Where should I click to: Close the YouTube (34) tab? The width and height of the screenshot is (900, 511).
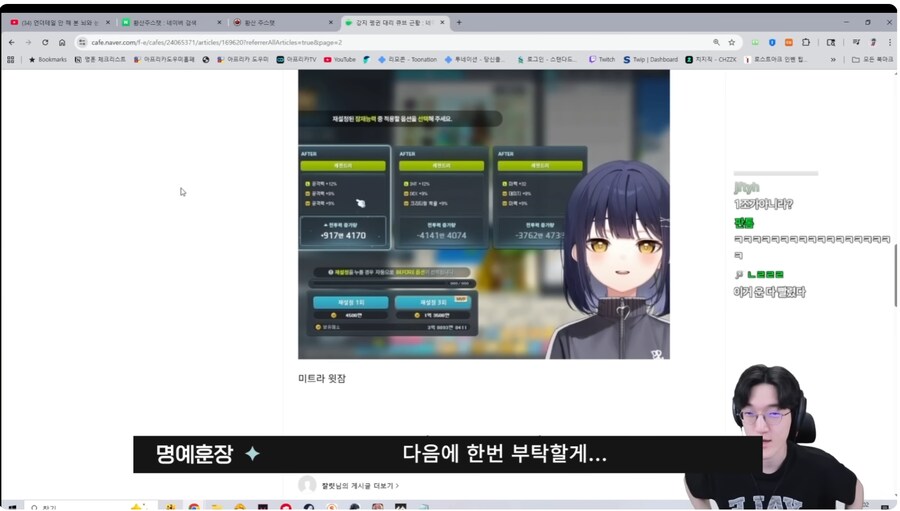coord(107,22)
